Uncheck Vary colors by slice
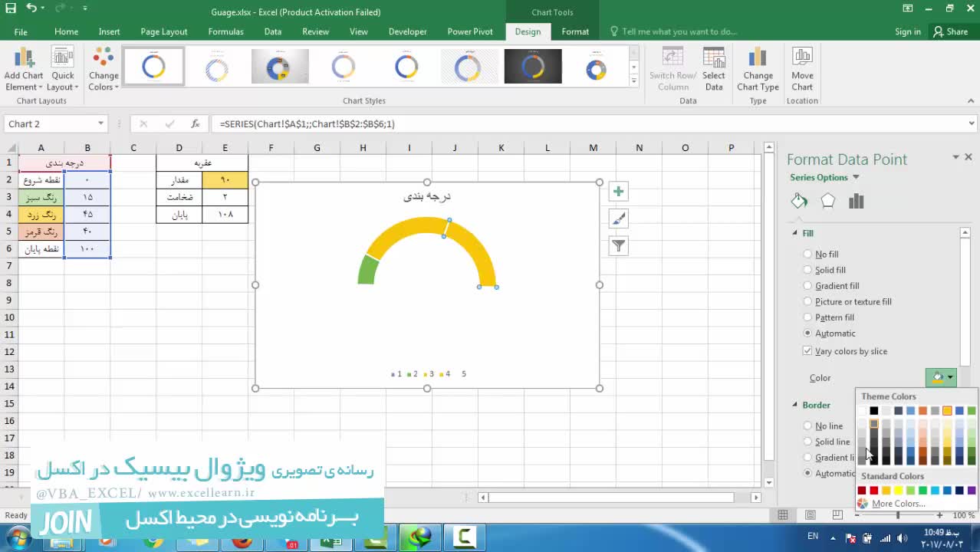 coord(807,351)
